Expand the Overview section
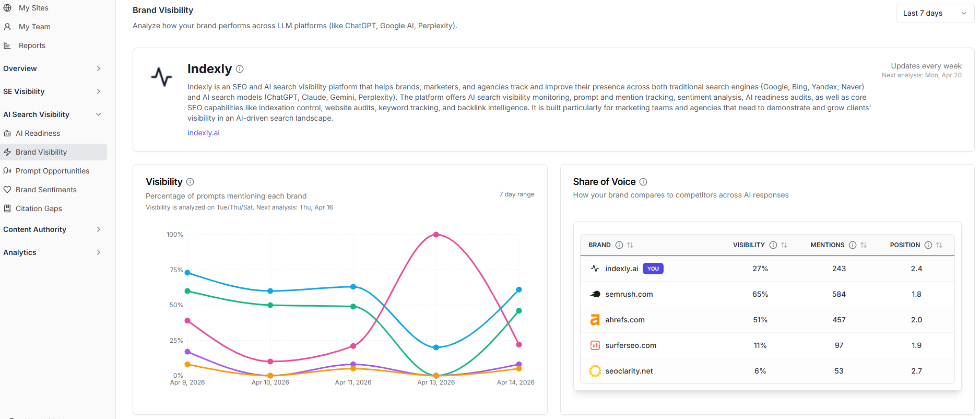980x419 pixels. tap(52, 68)
